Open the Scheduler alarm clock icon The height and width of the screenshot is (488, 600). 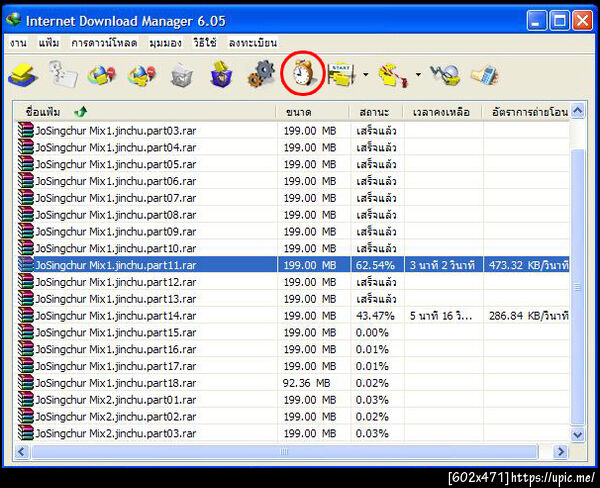[x=303, y=73]
